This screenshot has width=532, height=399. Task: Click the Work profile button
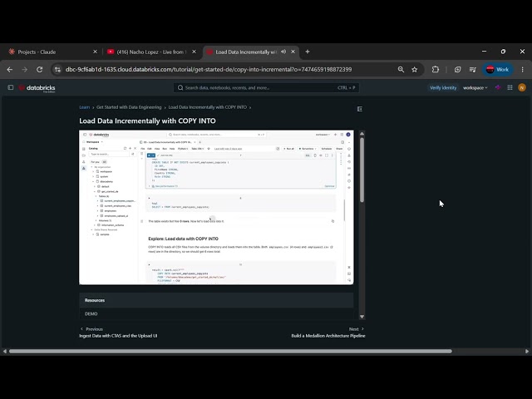(x=498, y=70)
